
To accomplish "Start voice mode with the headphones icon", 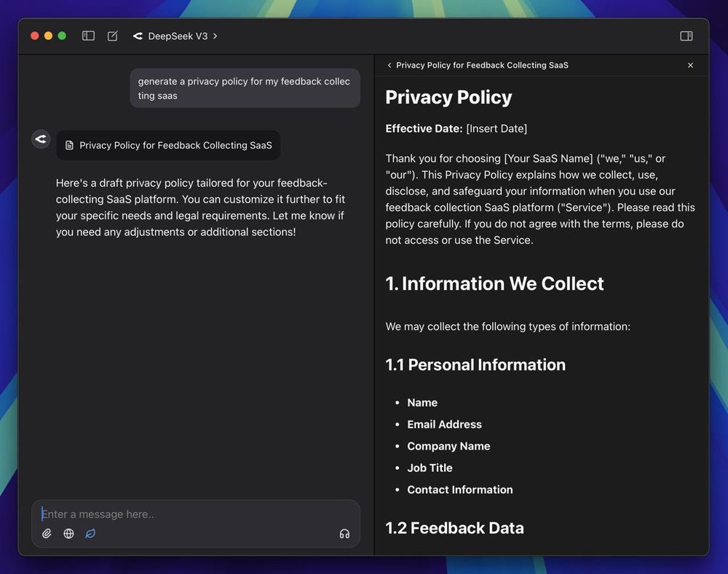I will point(344,534).
